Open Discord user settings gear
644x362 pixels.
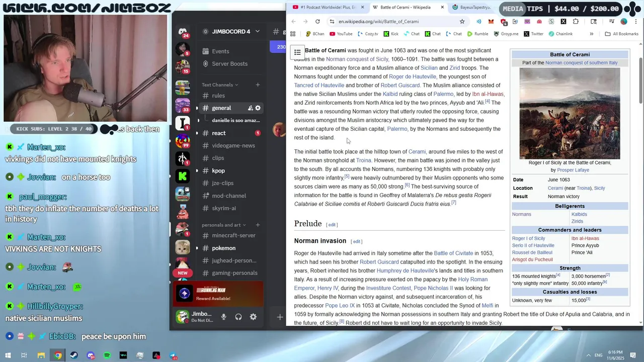click(253, 317)
